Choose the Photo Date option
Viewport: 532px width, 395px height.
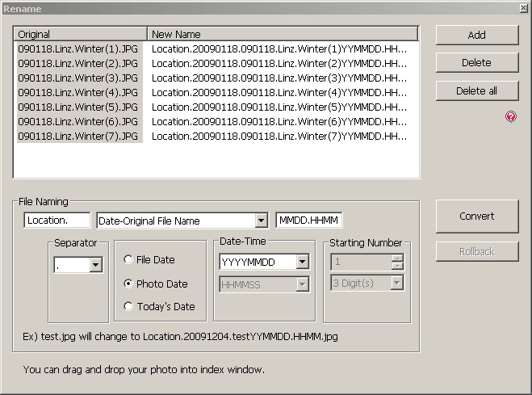click(128, 284)
